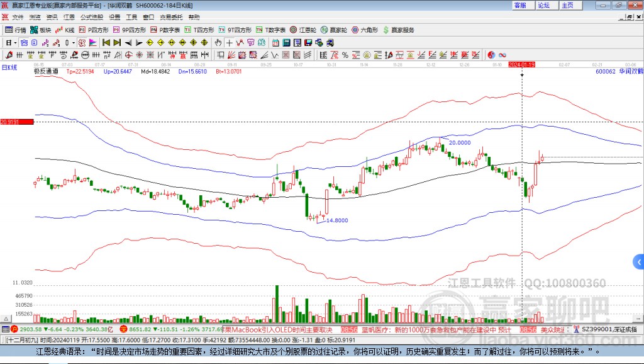Jump to the first bar
644x364 pixels.
tap(106, 43)
